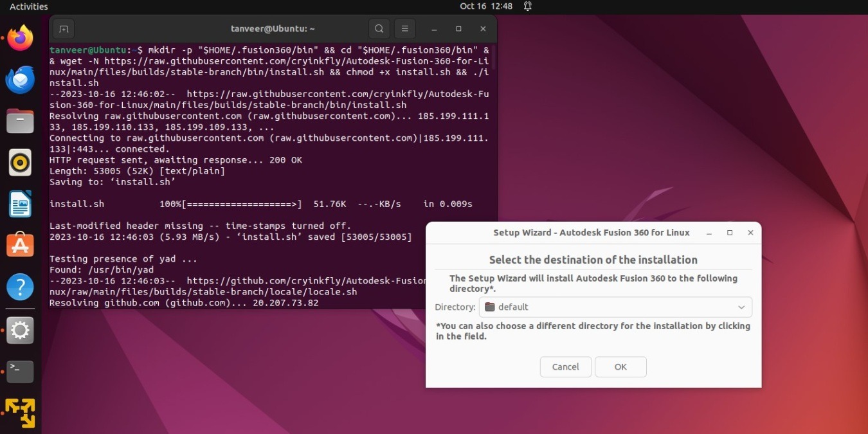The image size is (868, 434).
Task: Click the search icon in the terminal header
Action: pos(379,28)
